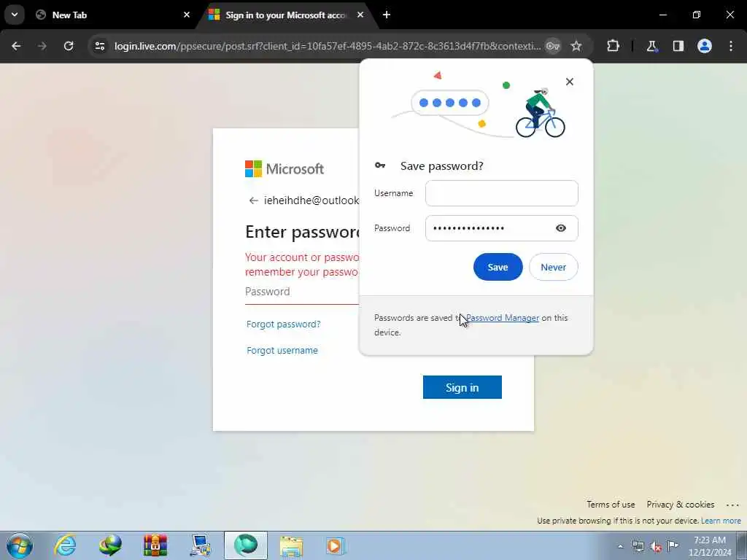The width and height of the screenshot is (747, 560).
Task: Click the Username field in save dialog
Action: click(502, 193)
